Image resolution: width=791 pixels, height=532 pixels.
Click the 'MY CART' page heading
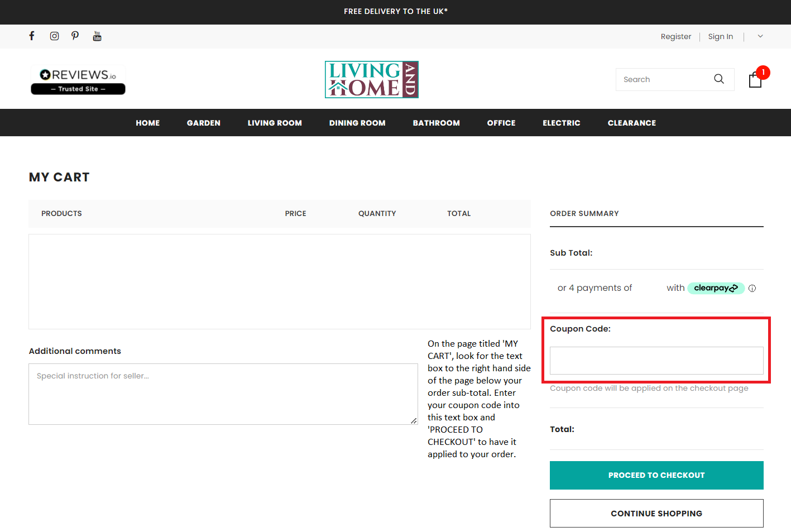59,177
